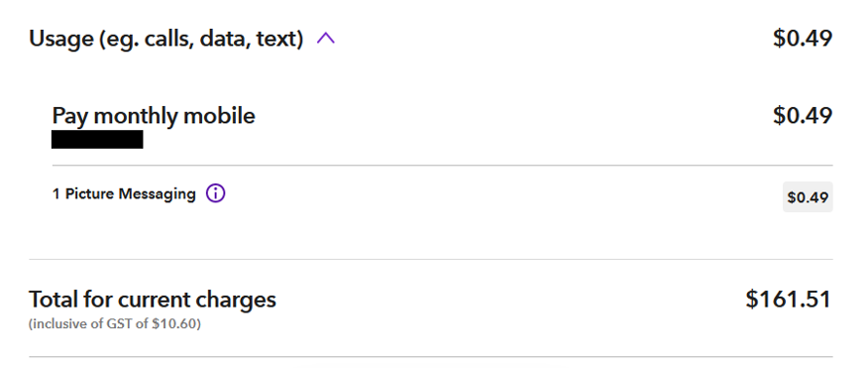This screenshot has height=368, width=868.
Task: Open the Picture Messaging info icon
Action: pyautogui.click(x=215, y=193)
